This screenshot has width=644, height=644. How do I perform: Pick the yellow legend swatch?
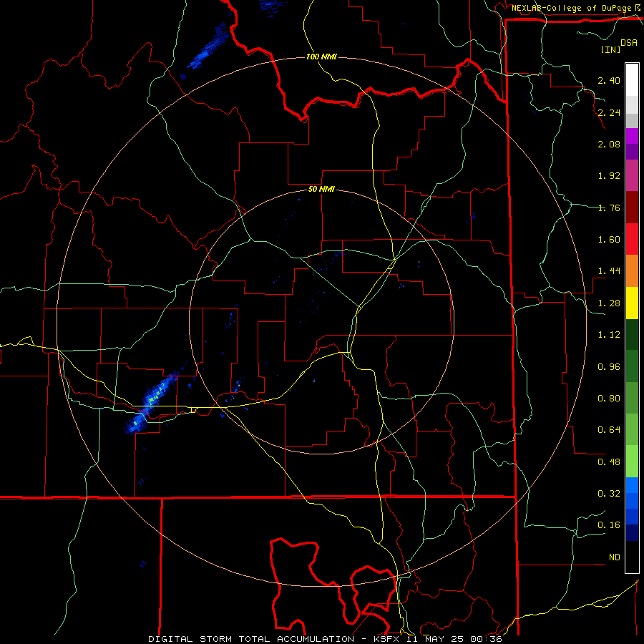[632, 303]
